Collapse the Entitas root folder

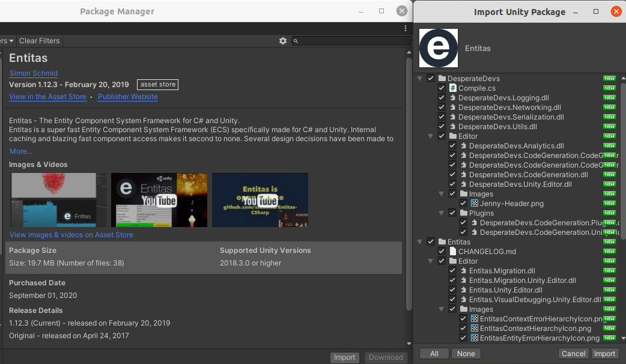pyautogui.click(x=419, y=241)
